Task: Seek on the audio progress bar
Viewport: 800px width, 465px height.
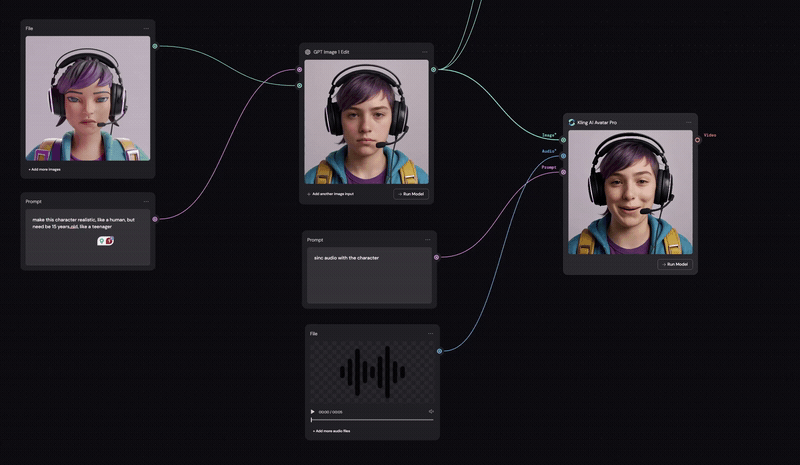Action: [372, 420]
